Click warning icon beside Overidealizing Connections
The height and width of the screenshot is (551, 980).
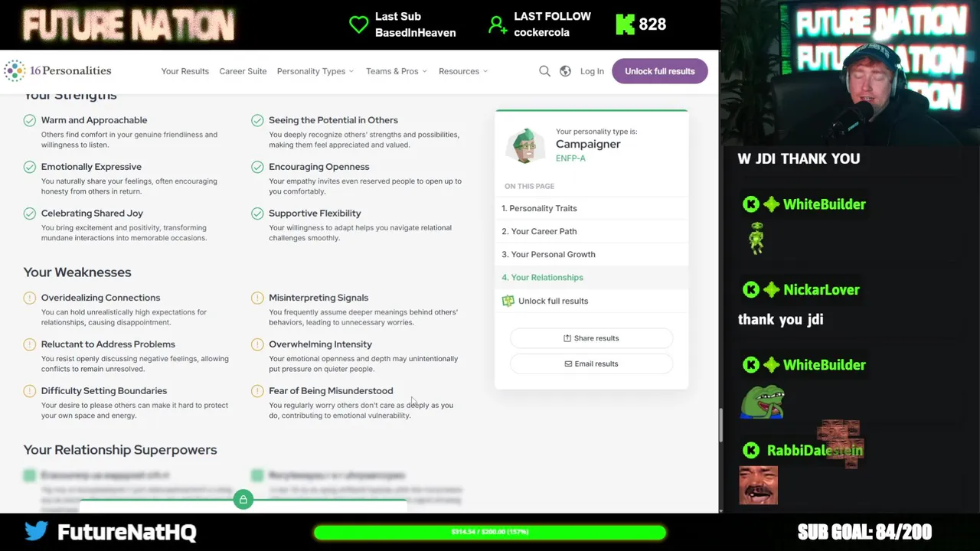pos(29,298)
